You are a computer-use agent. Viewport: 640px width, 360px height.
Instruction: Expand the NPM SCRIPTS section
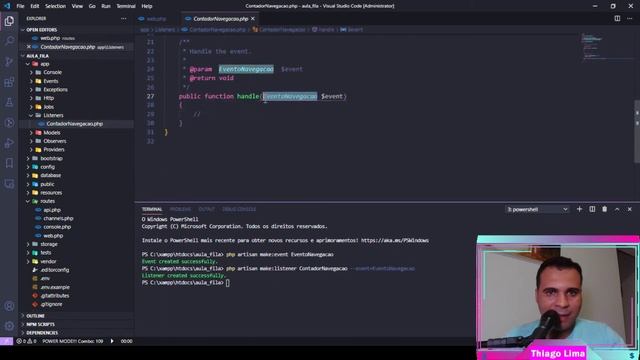tap(40, 324)
